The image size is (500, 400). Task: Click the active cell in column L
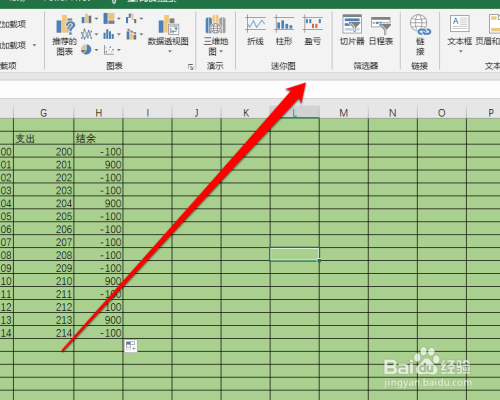pyautogui.click(x=294, y=255)
